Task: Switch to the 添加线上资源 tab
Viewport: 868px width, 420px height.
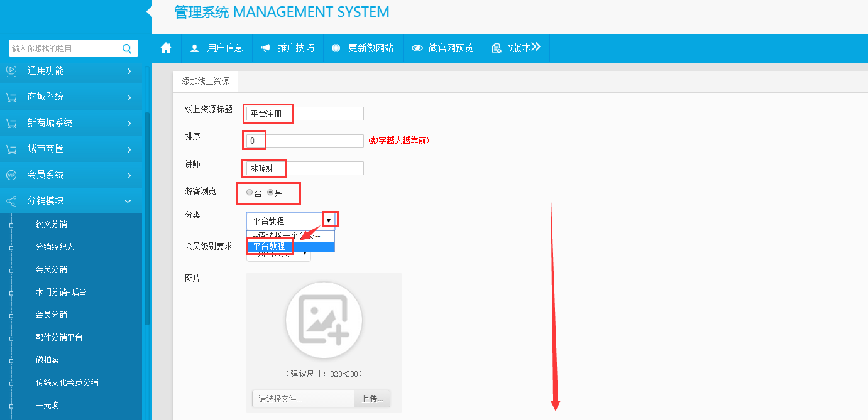Action: (x=205, y=81)
